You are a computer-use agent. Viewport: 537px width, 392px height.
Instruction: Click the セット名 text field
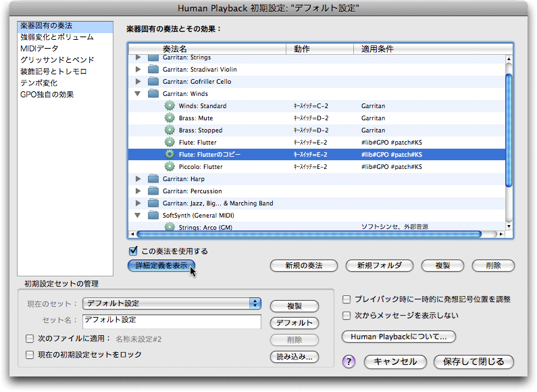(172, 322)
